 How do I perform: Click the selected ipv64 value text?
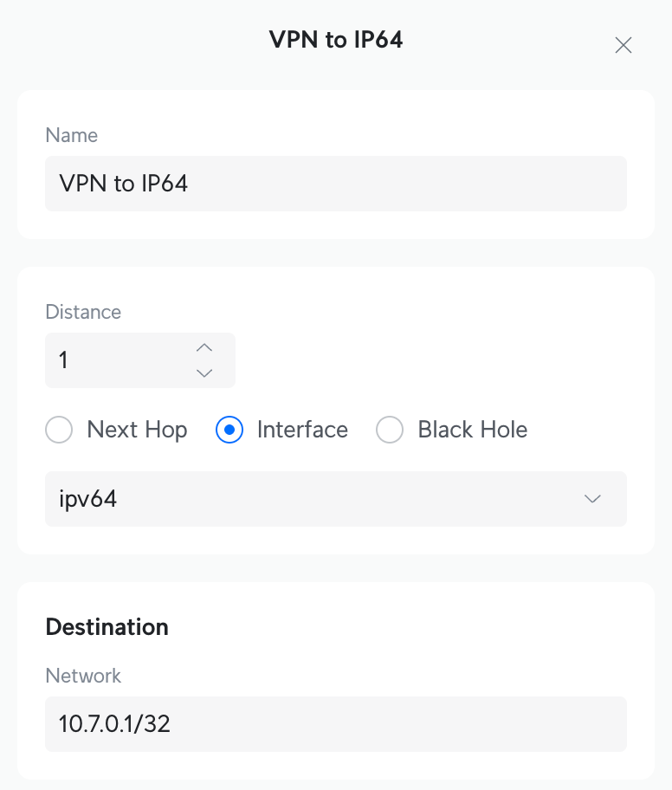(x=88, y=499)
